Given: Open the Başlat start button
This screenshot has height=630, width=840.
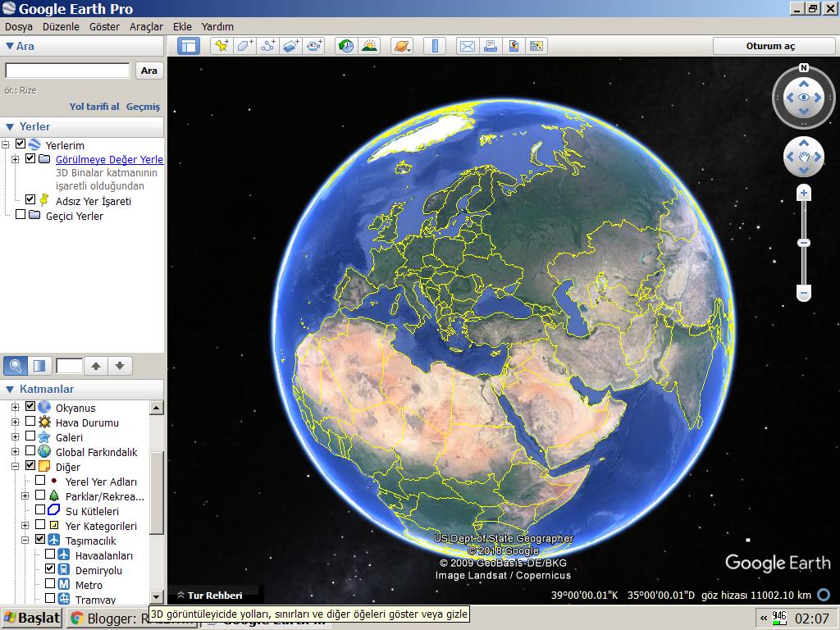Looking at the screenshot, I should (32, 619).
